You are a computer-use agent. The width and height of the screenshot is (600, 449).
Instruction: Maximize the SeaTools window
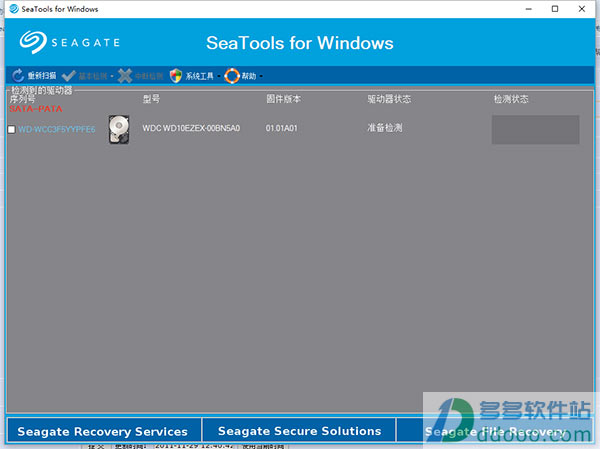[x=555, y=9]
